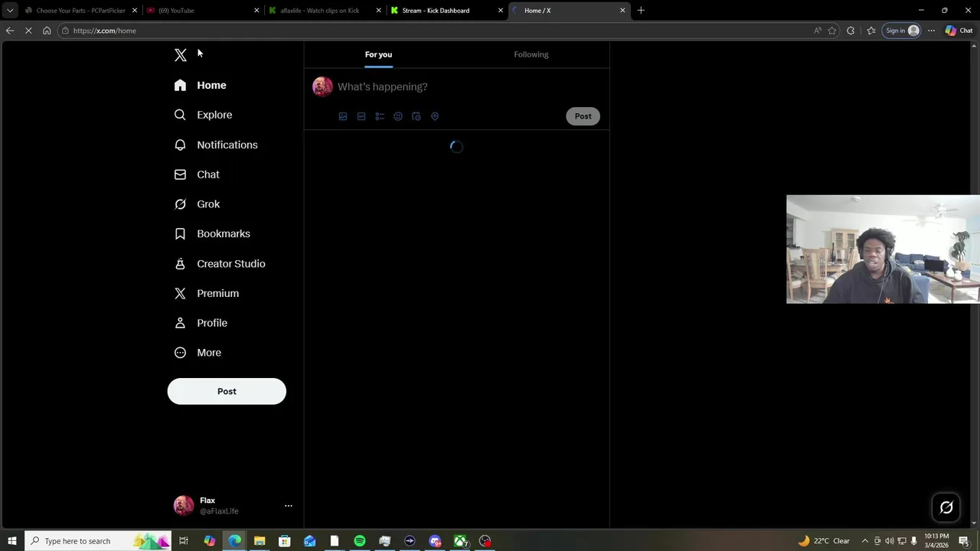Open the Home page from sidebar
980x551 pixels.
[201, 85]
